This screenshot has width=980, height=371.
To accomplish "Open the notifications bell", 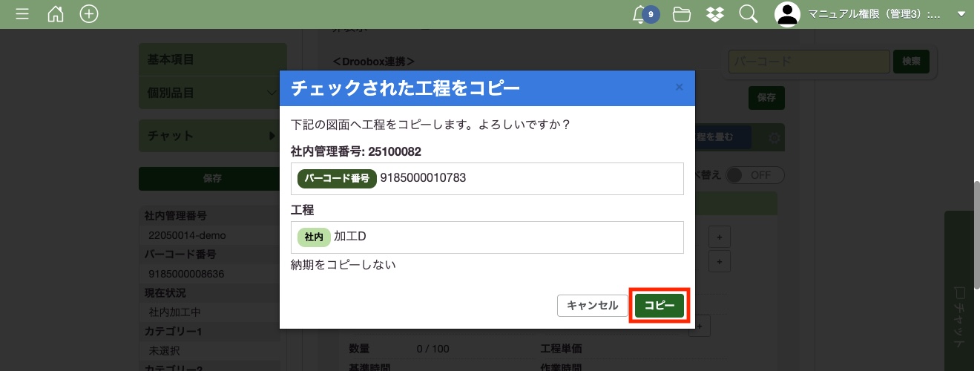I will pos(639,14).
